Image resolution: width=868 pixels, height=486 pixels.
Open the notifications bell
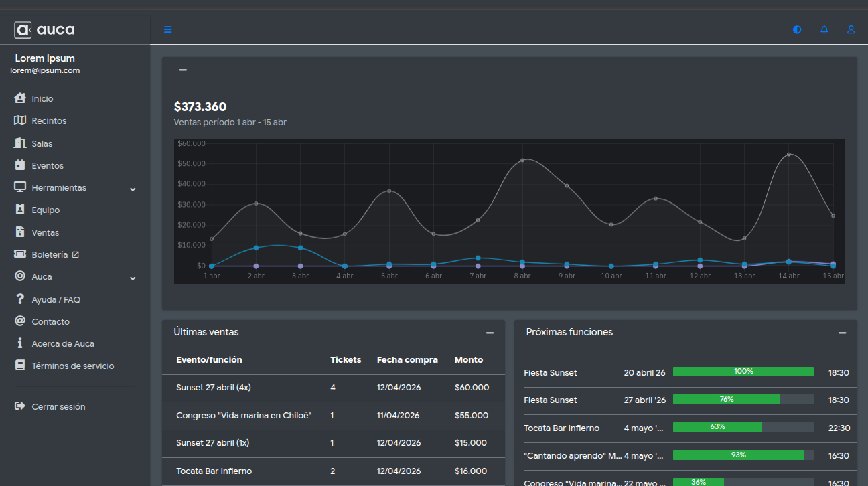pyautogui.click(x=824, y=29)
